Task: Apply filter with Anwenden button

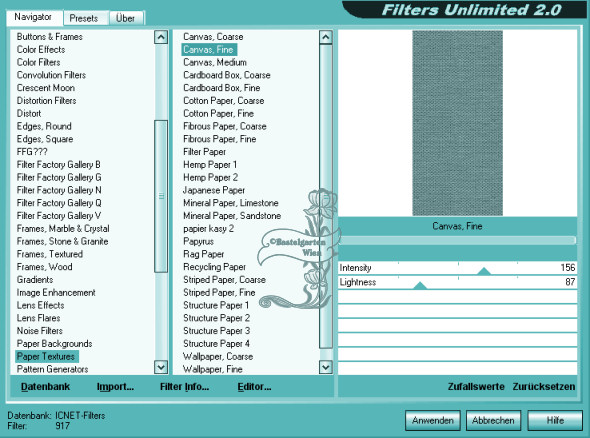Action: click(433, 420)
